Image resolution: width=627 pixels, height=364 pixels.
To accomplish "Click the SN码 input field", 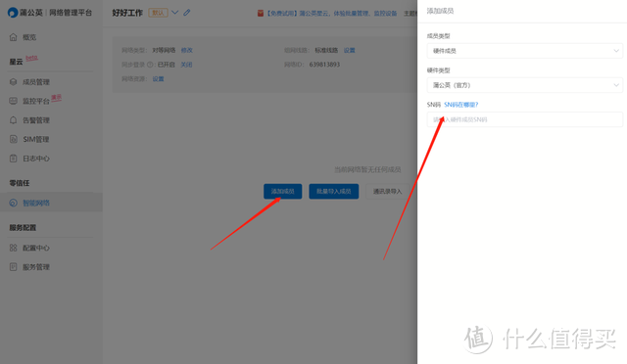I will [525, 119].
